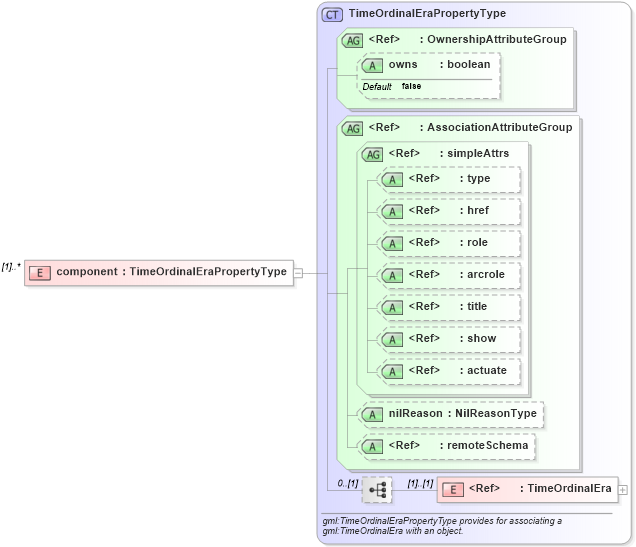Click the A icon of title attribute
Screen dimensions: 636x547
392,308
